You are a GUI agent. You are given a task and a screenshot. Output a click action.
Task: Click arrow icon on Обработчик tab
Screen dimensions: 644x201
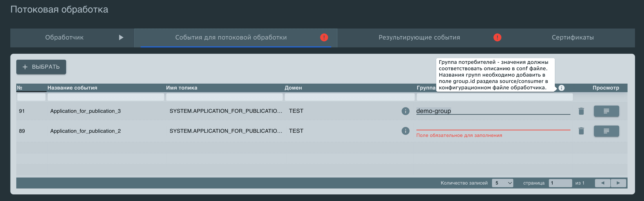click(121, 38)
